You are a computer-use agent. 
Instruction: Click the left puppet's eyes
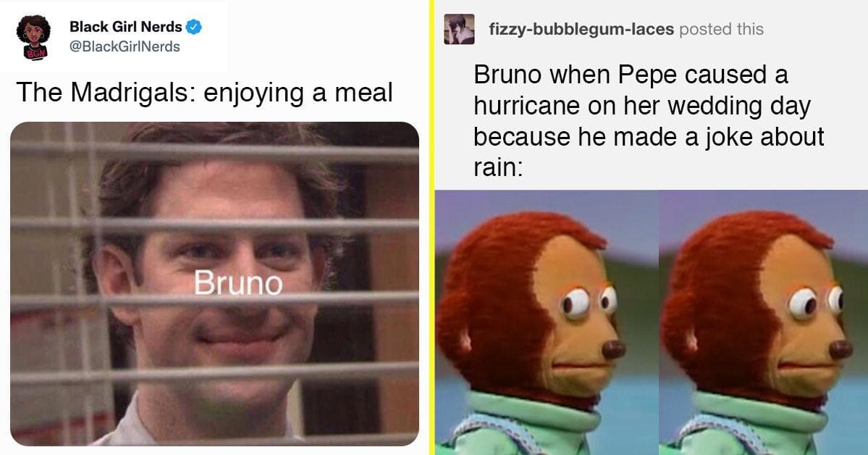[588, 302]
